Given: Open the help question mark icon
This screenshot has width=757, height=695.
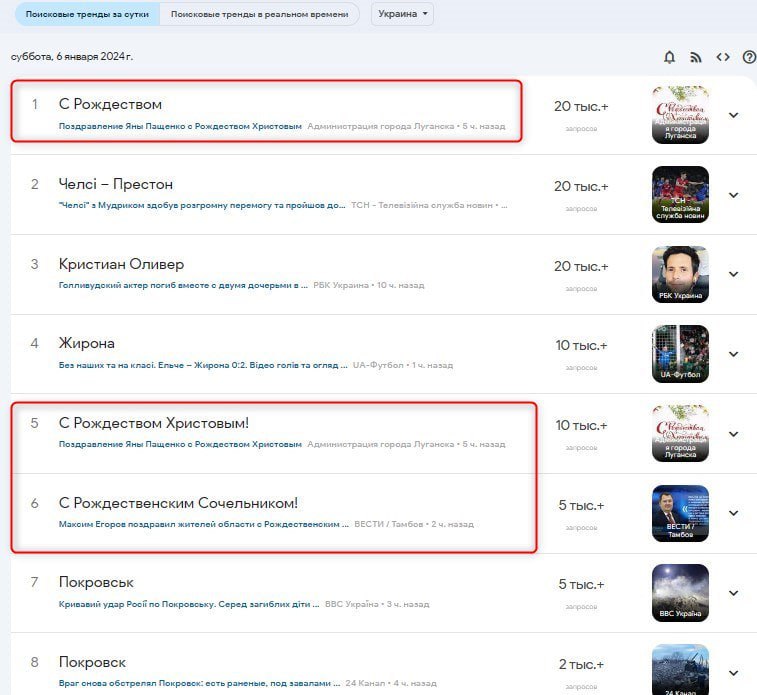Looking at the screenshot, I should coord(749,57).
